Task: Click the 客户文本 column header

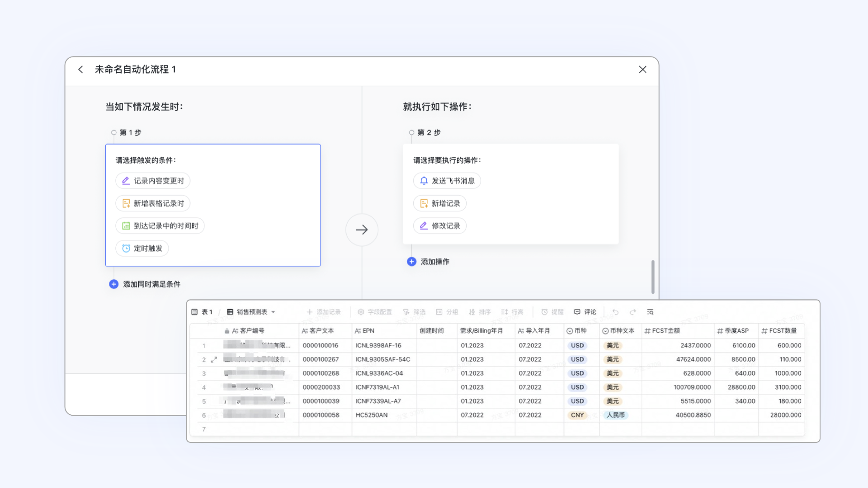Action: click(325, 331)
